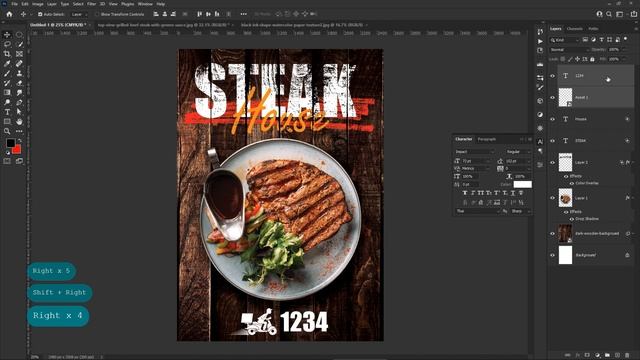This screenshot has height=360, width=640.
Task: Open the Sharp anti-aliasing dropdown
Action: pos(520,211)
